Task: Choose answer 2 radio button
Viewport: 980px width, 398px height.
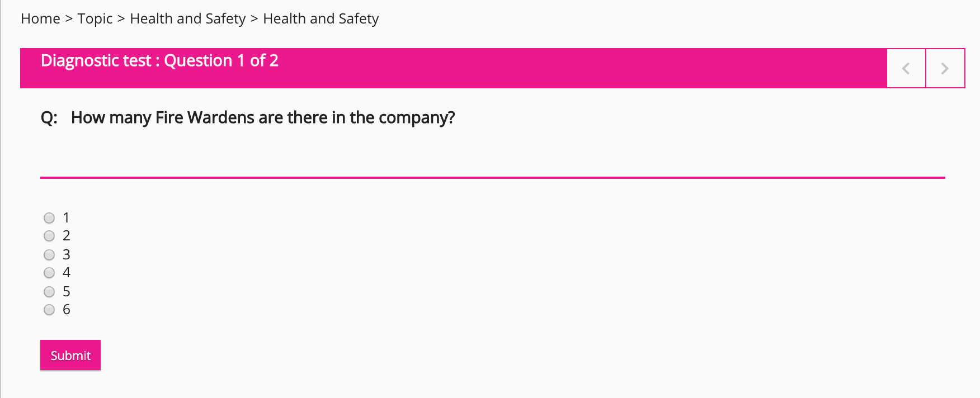Action: coord(49,236)
